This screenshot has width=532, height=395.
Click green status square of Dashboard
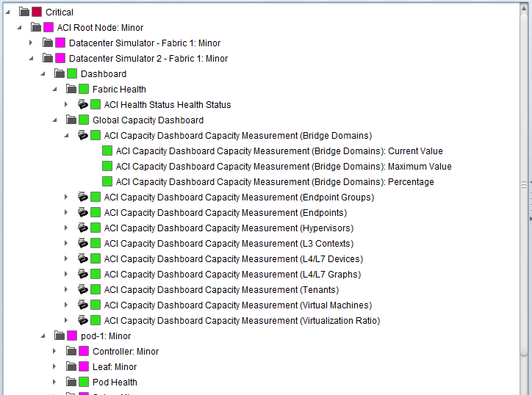(72, 74)
